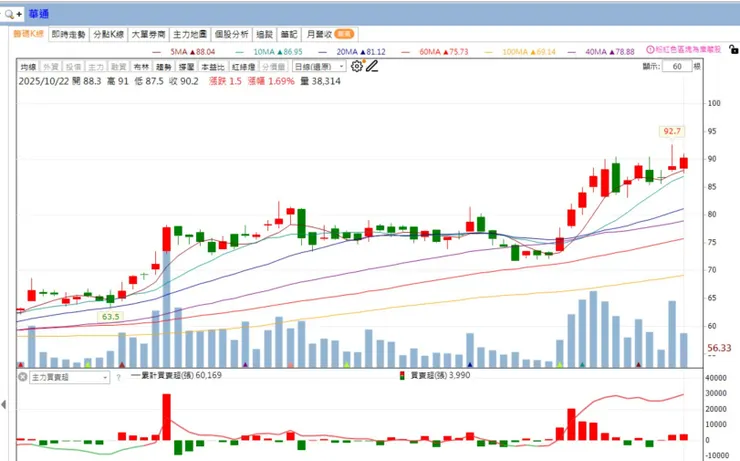Click the 量 38,314 volume readout

tap(320, 81)
